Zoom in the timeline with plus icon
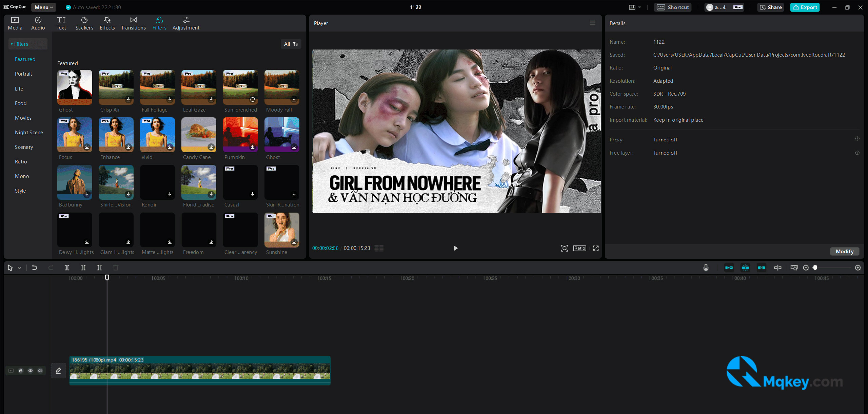 pyautogui.click(x=858, y=268)
